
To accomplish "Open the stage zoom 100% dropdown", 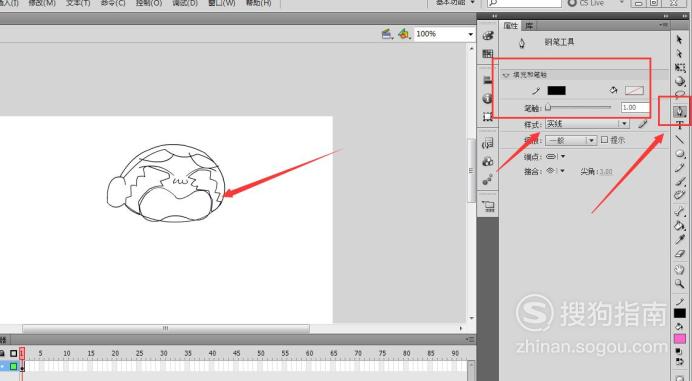I will (x=470, y=34).
